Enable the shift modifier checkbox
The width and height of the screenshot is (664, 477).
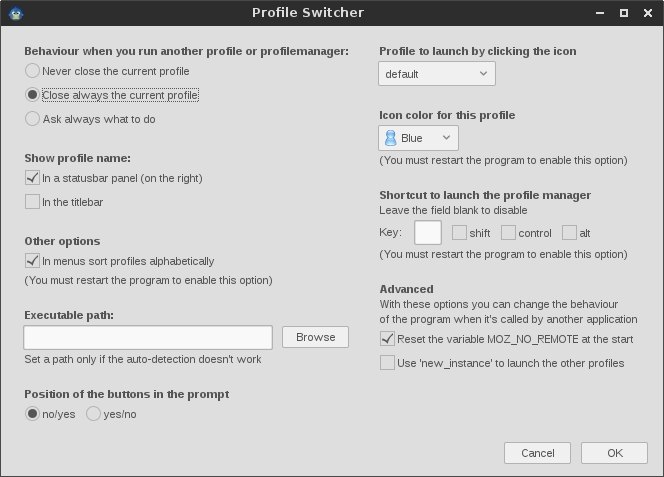coord(459,233)
